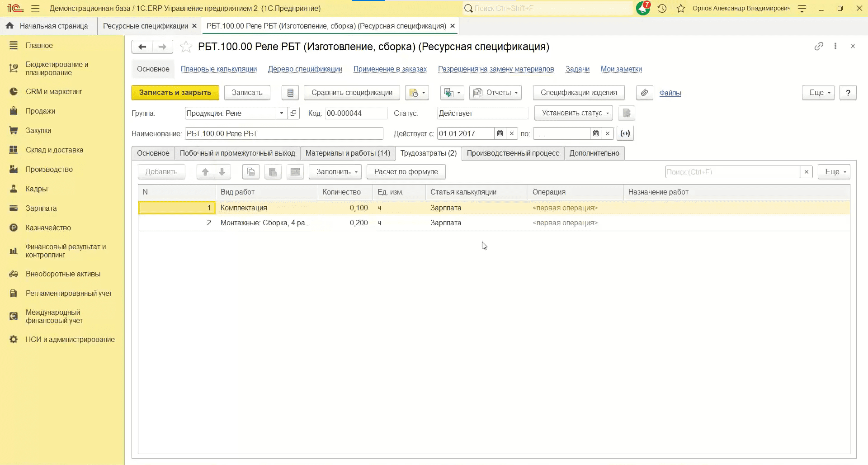The height and width of the screenshot is (465, 868).
Task: Move row down arrow in labor table
Action: pyautogui.click(x=222, y=172)
